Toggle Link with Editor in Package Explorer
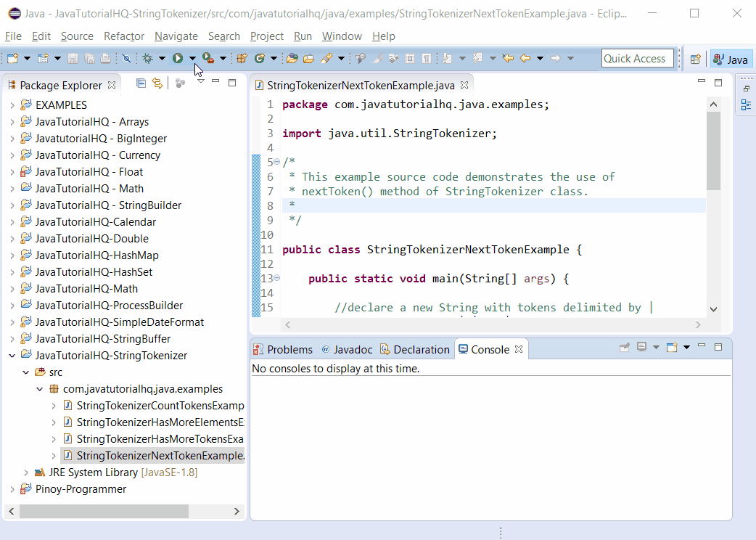The height and width of the screenshot is (540, 756). 156,83
